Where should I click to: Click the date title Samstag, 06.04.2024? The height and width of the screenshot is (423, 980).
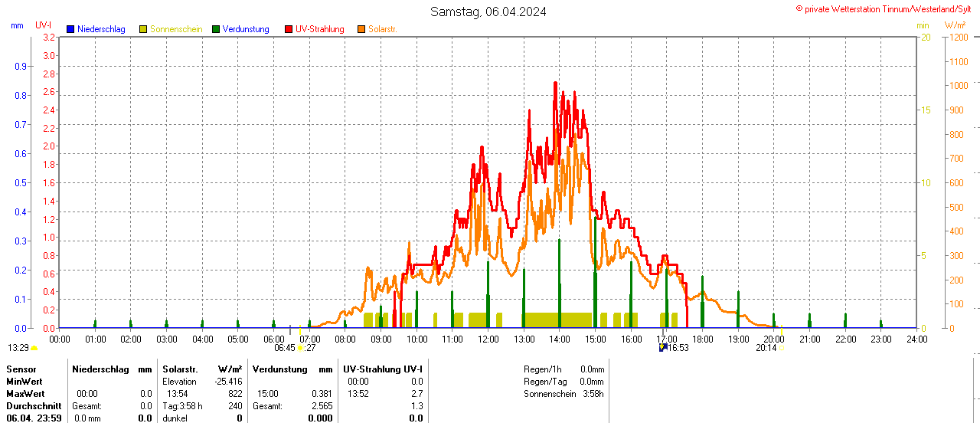pyautogui.click(x=488, y=11)
